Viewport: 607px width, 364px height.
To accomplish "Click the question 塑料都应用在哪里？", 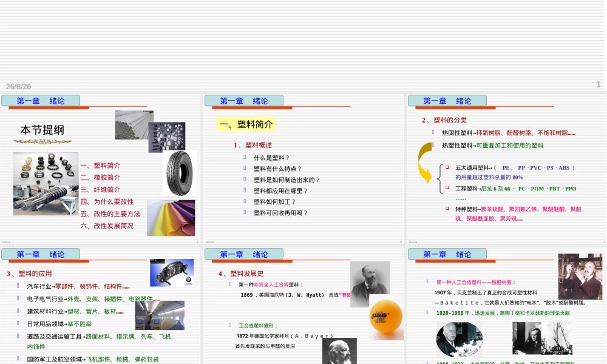I will click(281, 190).
